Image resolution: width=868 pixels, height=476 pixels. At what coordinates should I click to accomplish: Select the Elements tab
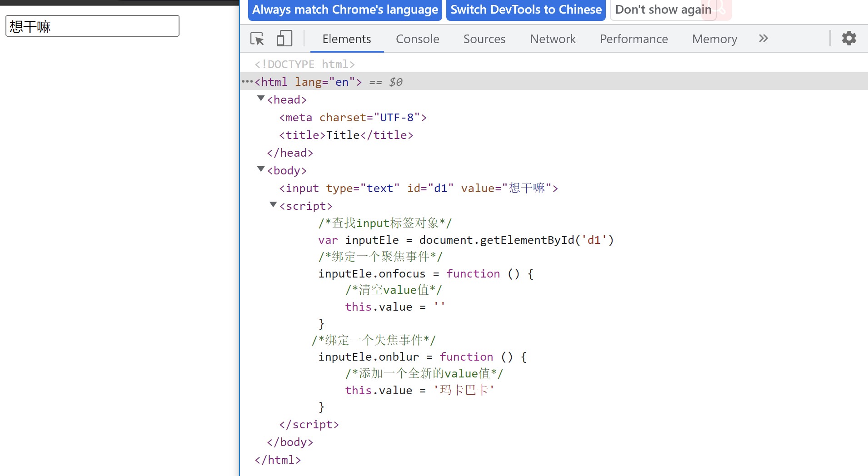coord(346,39)
